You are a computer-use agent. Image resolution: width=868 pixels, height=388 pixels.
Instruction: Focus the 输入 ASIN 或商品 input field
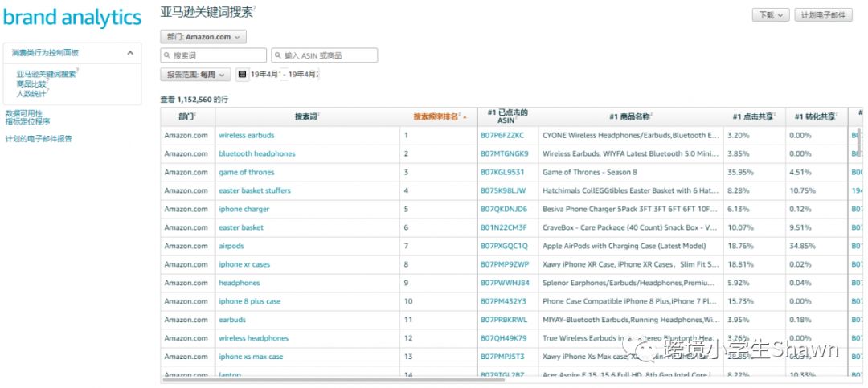point(325,55)
